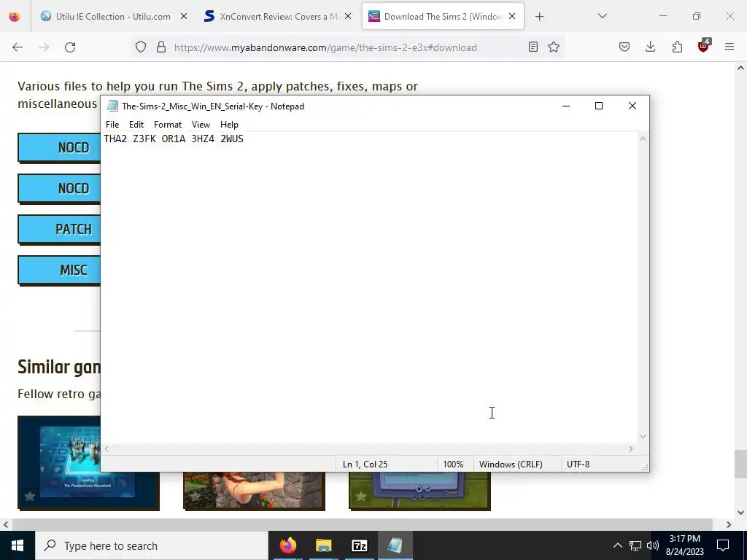Open the Windows Start menu
This screenshot has height=560, width=747.
[x=18, y=545]
